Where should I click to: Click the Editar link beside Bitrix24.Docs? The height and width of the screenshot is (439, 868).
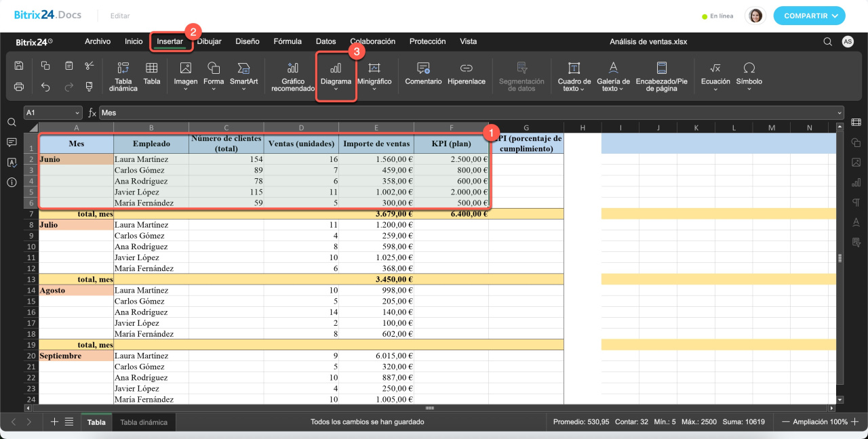pyautogui.click(x=120, y=16)
